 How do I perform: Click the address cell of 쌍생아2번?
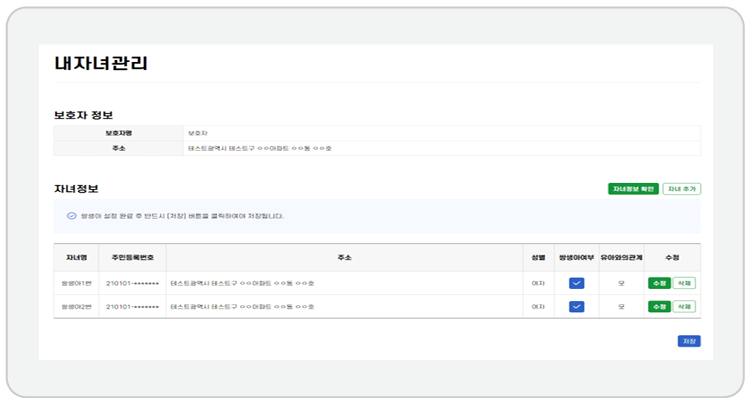tap(344, 306)
